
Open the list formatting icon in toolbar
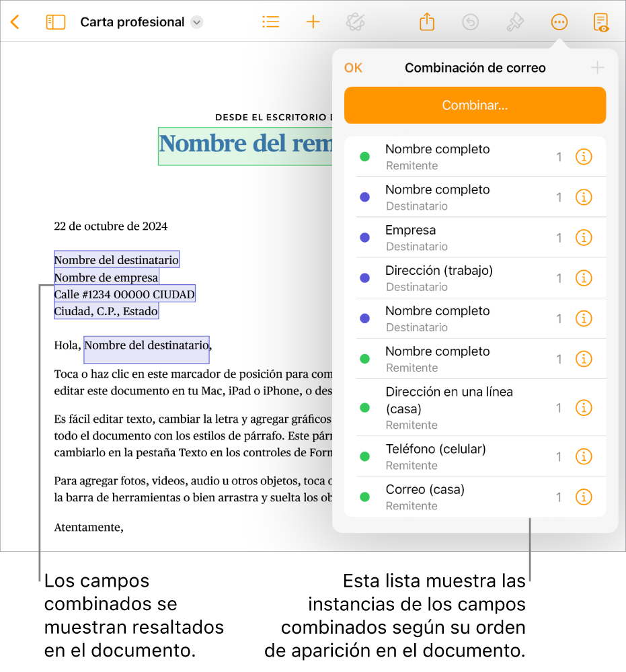point(270,22)
